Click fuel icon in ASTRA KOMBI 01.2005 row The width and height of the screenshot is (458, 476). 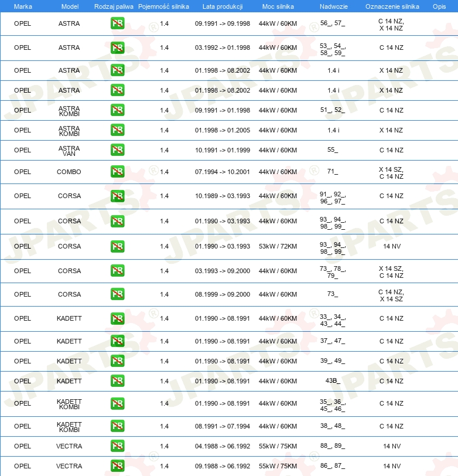[x=117, y=130]
